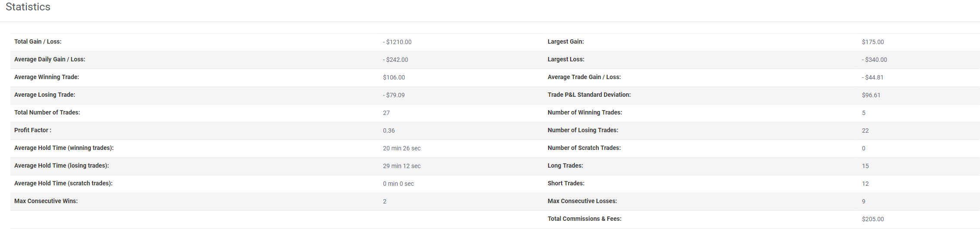980x229 pixels.
Task: Select the Long Trades label
Action: point(565,165)
